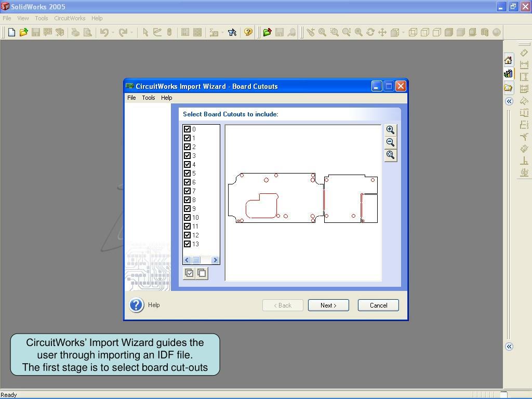The width and height of the screenshot is (532, 399).
Task: Collapse task pane with upper chevron
Action: pos(509,101)
